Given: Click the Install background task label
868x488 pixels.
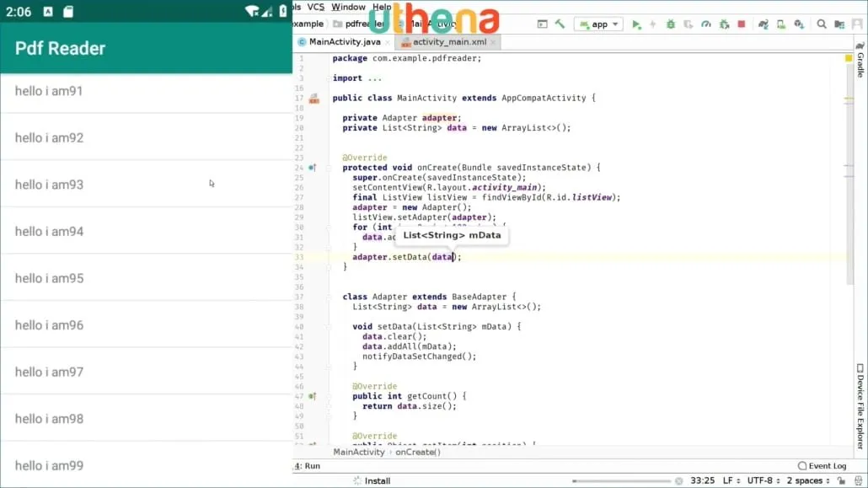Looking at the screenshot, I should point(378,480).
